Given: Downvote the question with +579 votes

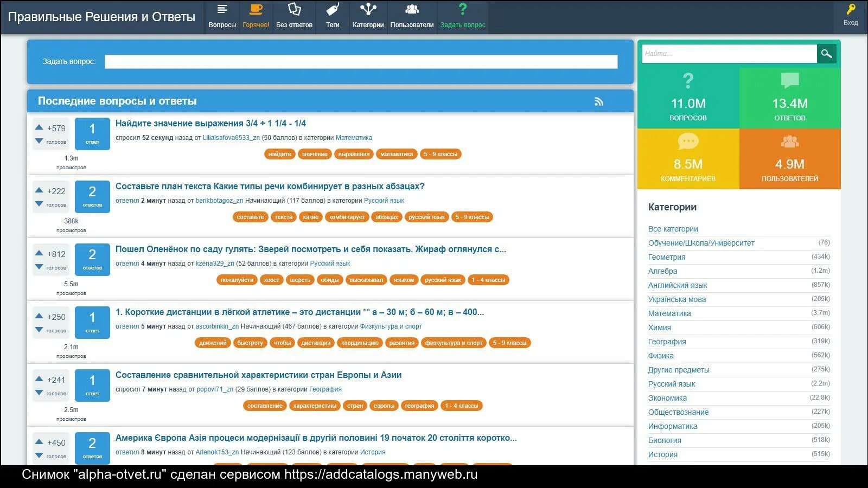Looking at the screenshot, I should 39,141.
